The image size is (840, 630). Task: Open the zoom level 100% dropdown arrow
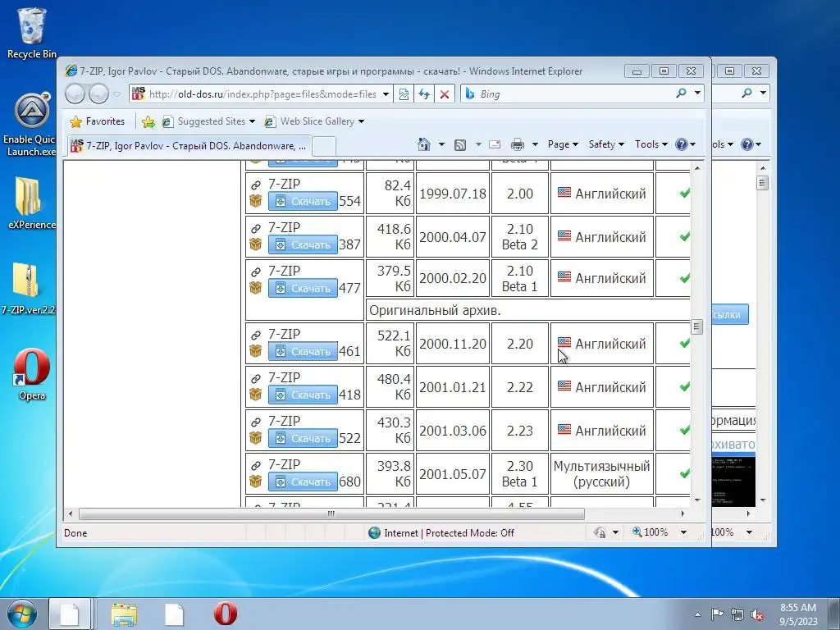683,532
